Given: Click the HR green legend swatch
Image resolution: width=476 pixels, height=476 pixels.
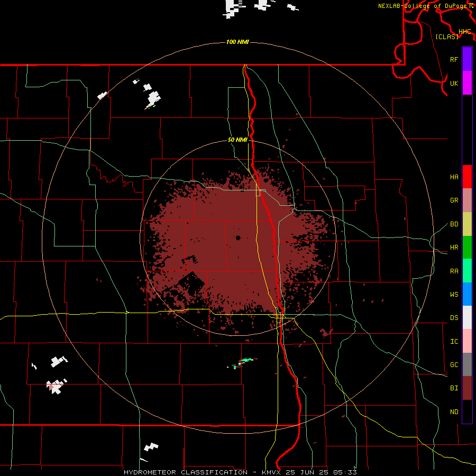Looking at the screenshot, I should [x=467, y=248].
